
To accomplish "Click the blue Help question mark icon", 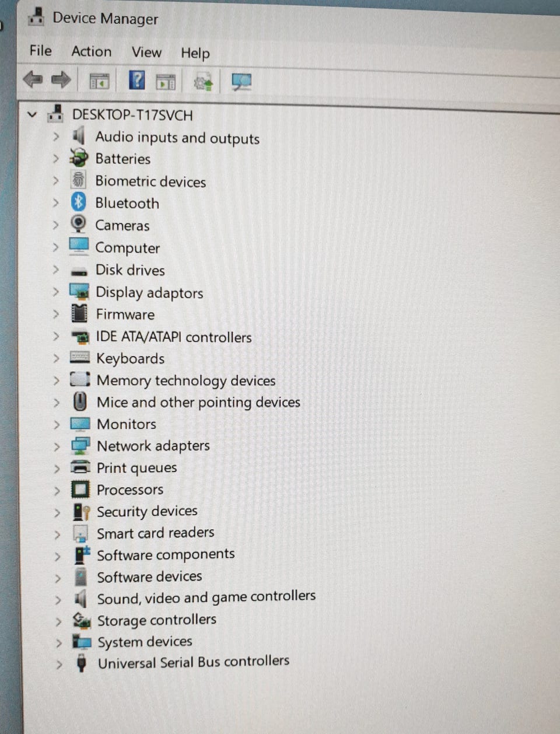I will pos(136,80).
